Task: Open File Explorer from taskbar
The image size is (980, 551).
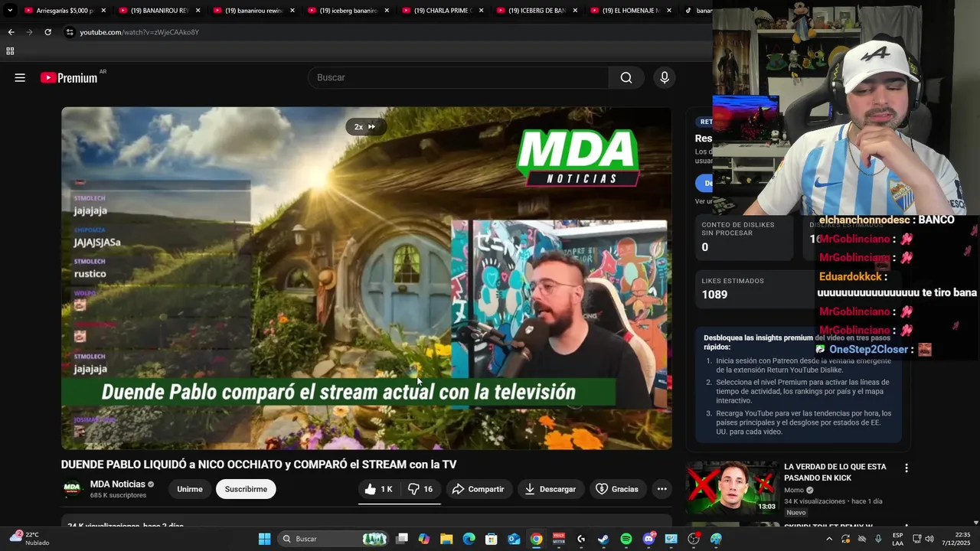Action: coord(446,539)
